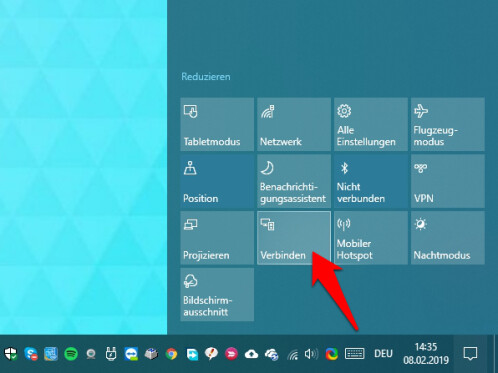498x373 pixels.
Task: Toggle the Position location tile
Action: pos(217,181)
